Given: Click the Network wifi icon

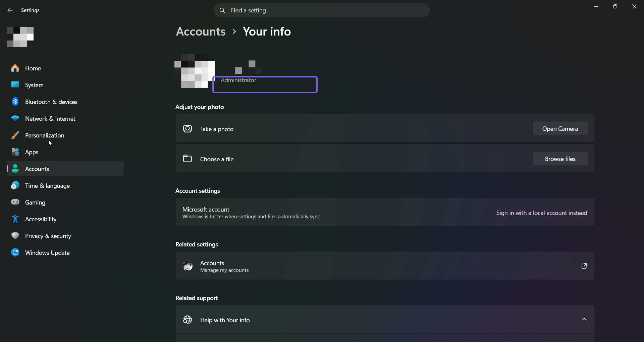Looking at the screenshot, I should coord(15,118).
